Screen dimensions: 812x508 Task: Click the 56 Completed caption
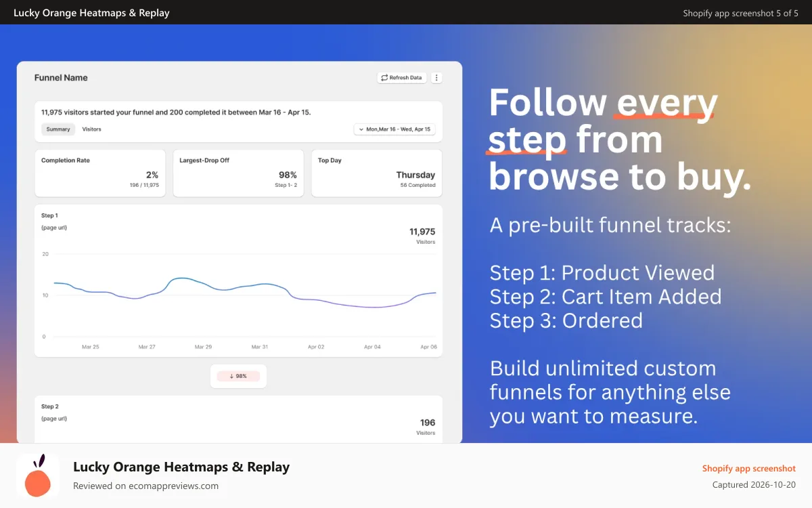418,185
